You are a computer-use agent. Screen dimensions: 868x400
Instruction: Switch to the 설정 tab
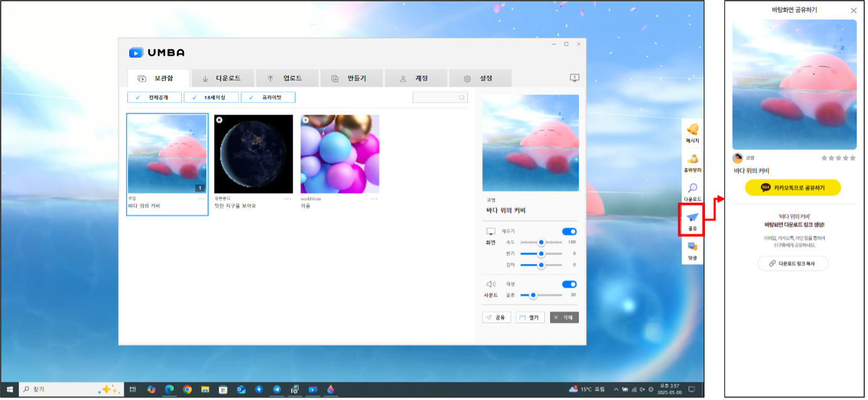coord(480,78)
